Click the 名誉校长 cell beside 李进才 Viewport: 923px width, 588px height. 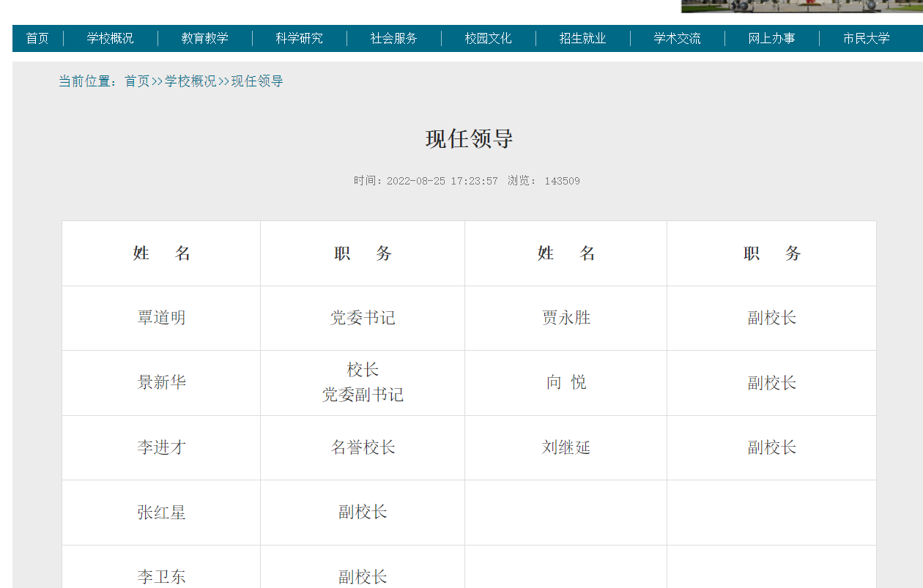click(363, 447)
